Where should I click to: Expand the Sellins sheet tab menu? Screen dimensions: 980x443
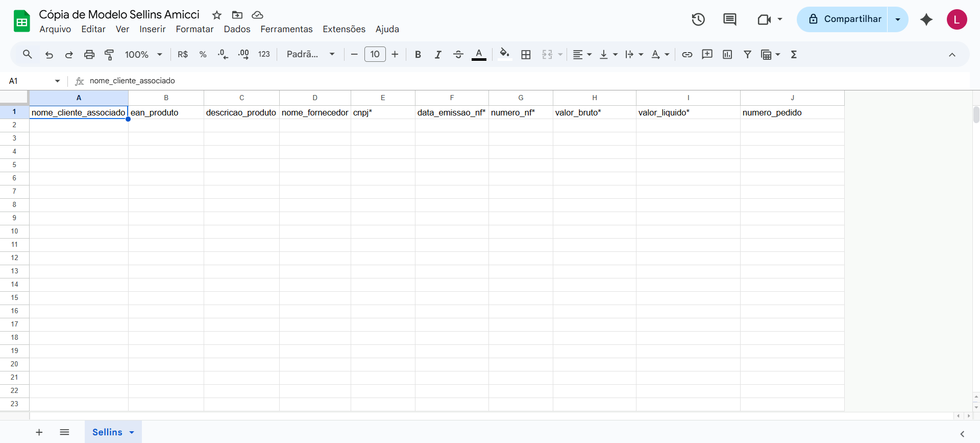click(132, 432)
